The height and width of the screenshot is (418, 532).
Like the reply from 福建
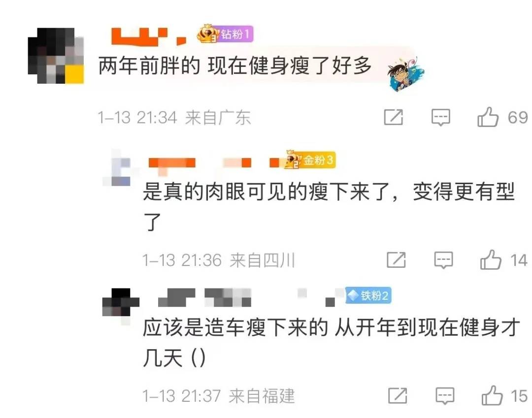point(492,396)
